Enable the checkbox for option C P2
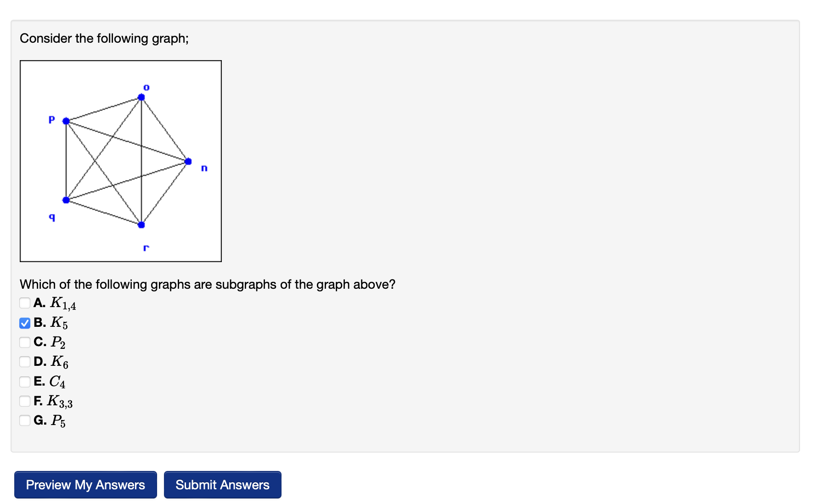Screen dimensions: 823x504 pyautogui.click(x=24, y=342)
